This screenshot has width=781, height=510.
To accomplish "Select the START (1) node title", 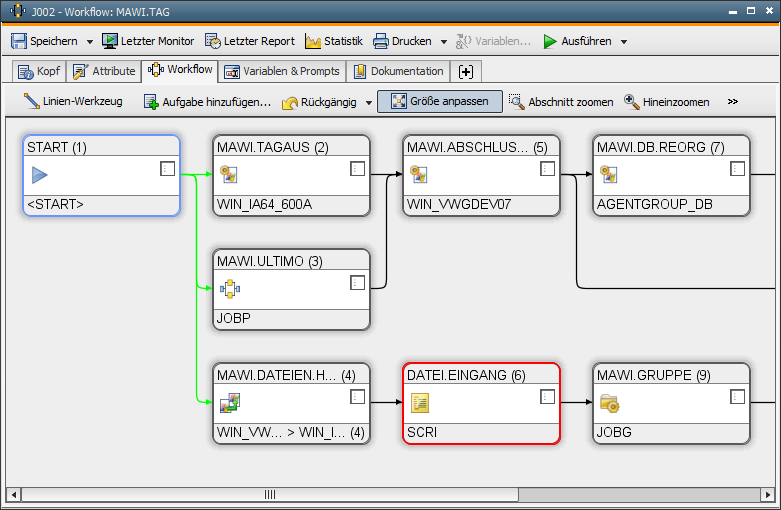I will coord(57,147).
